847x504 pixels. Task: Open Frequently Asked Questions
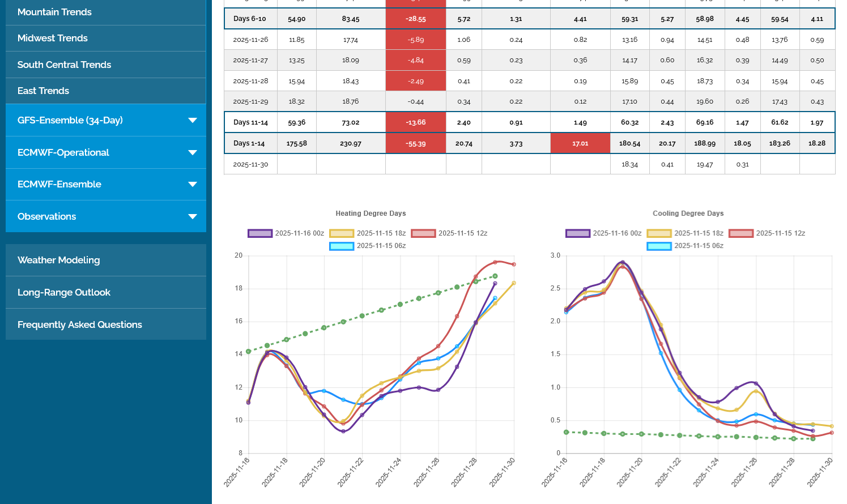[x=79, y=324]
